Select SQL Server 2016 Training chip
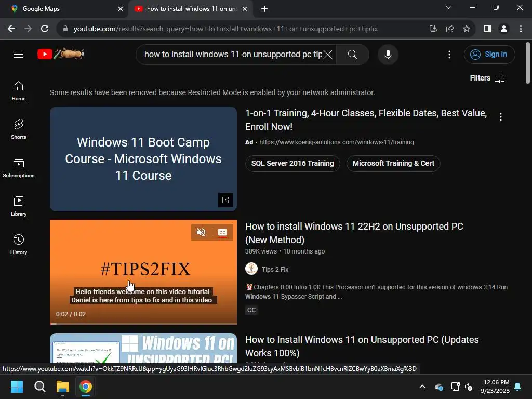 coord(292,163)
